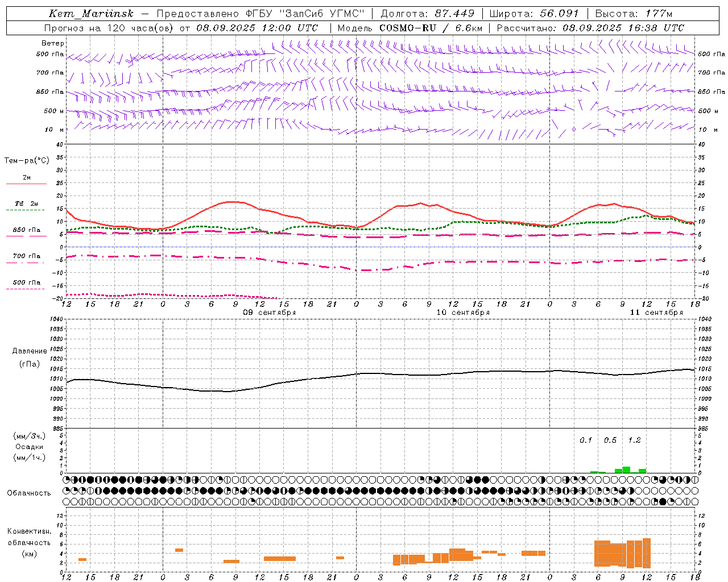Click the '500 м' wind level label on left
This screenshot has height=582, width=728.
(x=54, y=111)
